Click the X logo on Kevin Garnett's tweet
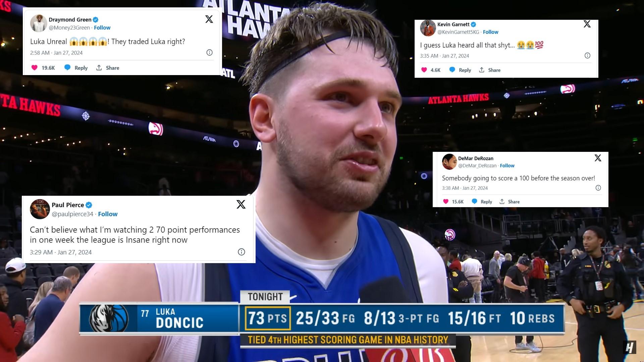The height and width of the screenshot is (362, 644). click(x=587, y=24)
